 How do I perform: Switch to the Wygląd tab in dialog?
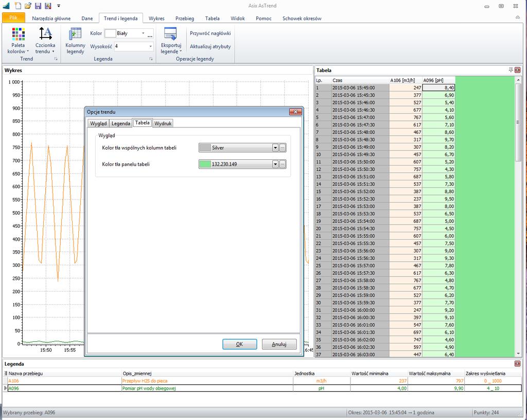98,123
